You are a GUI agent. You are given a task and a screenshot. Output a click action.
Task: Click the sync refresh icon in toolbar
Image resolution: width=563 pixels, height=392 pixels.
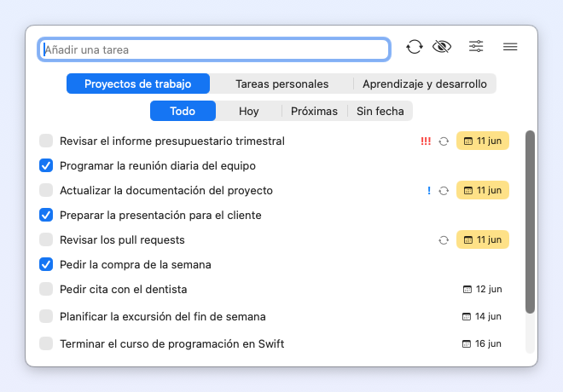[415, 47]
